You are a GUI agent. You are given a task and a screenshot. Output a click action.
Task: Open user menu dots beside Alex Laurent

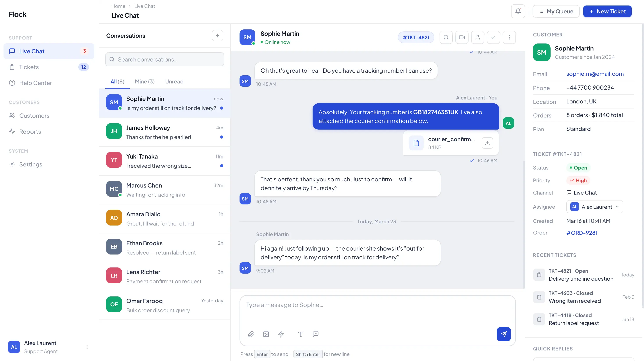tap(87, 347)
